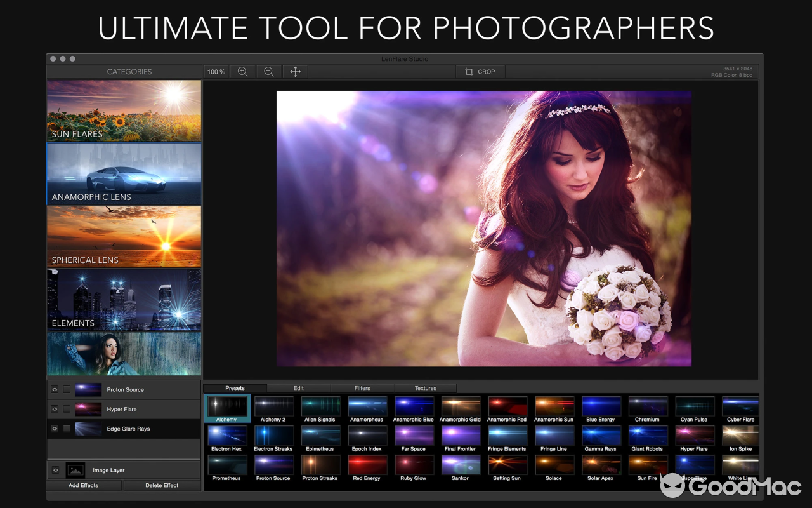Viewport: 812px width, 508px height.
Task: Open the zoom percentage field showing 100%
Action: pyautogui.click(x=216, y=72)
